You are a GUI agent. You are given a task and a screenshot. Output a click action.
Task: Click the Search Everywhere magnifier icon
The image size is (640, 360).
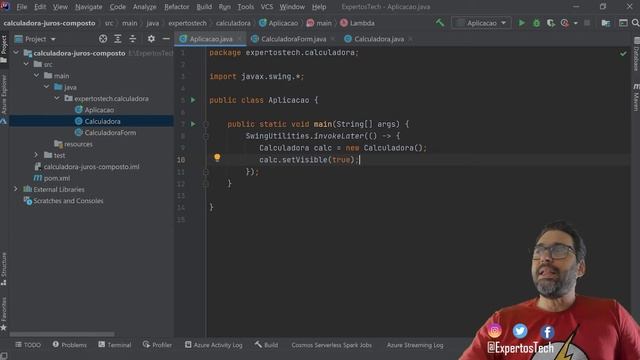(x=636, y=23)
